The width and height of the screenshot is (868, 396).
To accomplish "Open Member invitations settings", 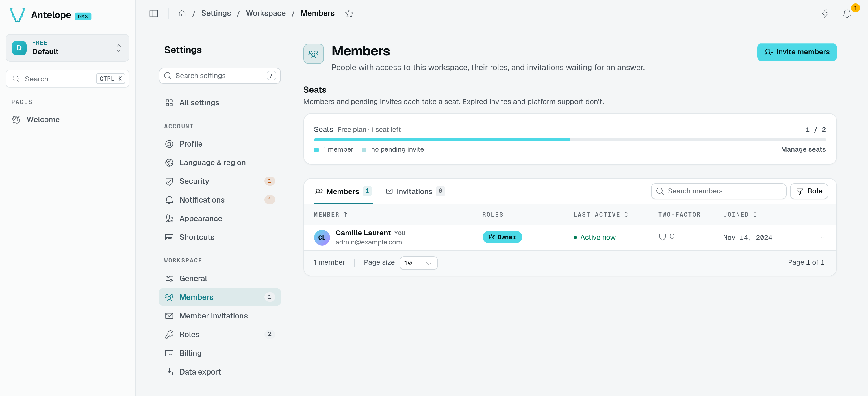I will pos(220,316).
